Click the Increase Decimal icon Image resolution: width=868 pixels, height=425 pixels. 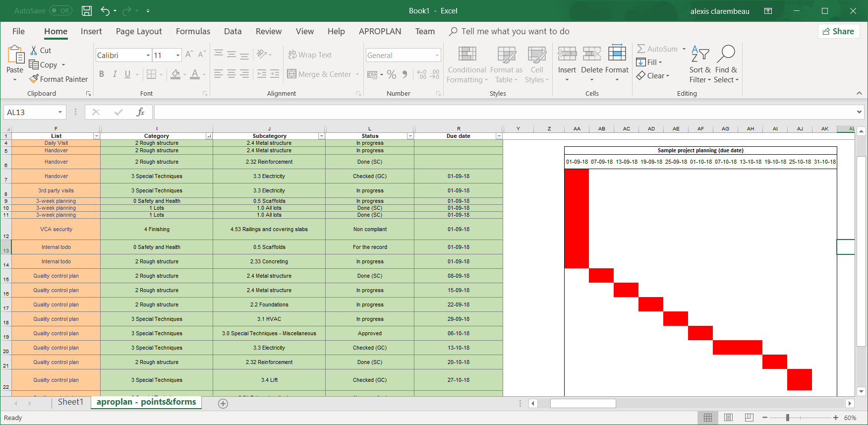click(422, 74)
